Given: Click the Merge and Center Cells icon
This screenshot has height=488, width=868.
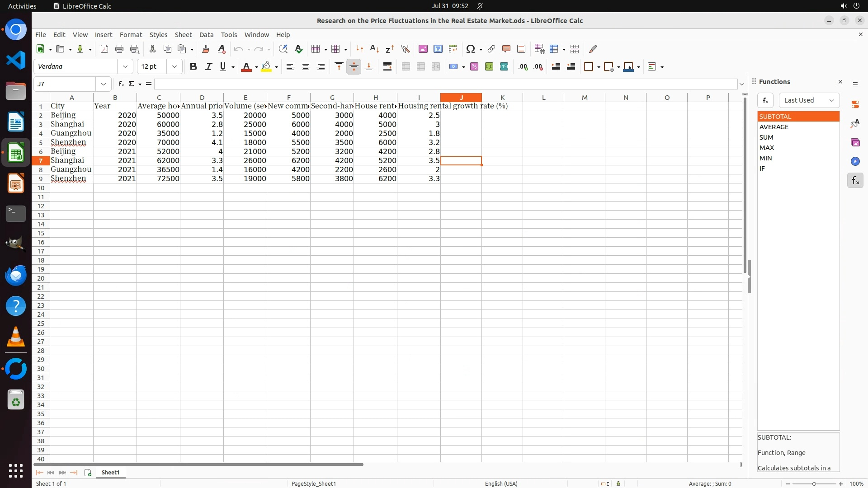Looking at the screenshot, I should point(406,67).
